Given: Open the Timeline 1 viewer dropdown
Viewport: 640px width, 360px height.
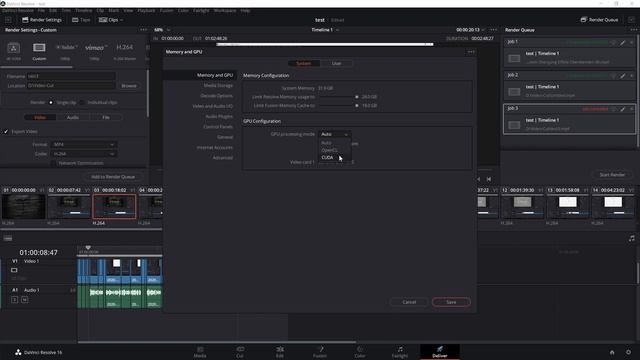Looking at the screenshot, I should pyautogui.click(x=325, y=30).
